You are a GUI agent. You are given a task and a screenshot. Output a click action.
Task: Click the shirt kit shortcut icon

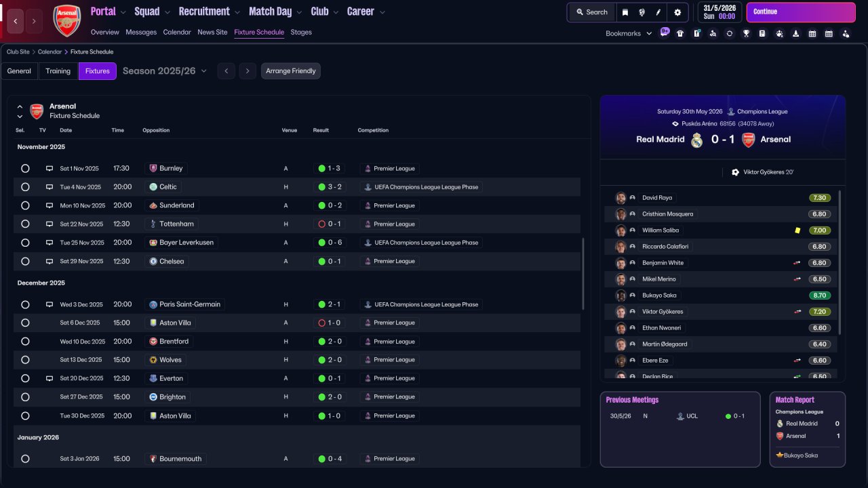click(x=680, y=33)
